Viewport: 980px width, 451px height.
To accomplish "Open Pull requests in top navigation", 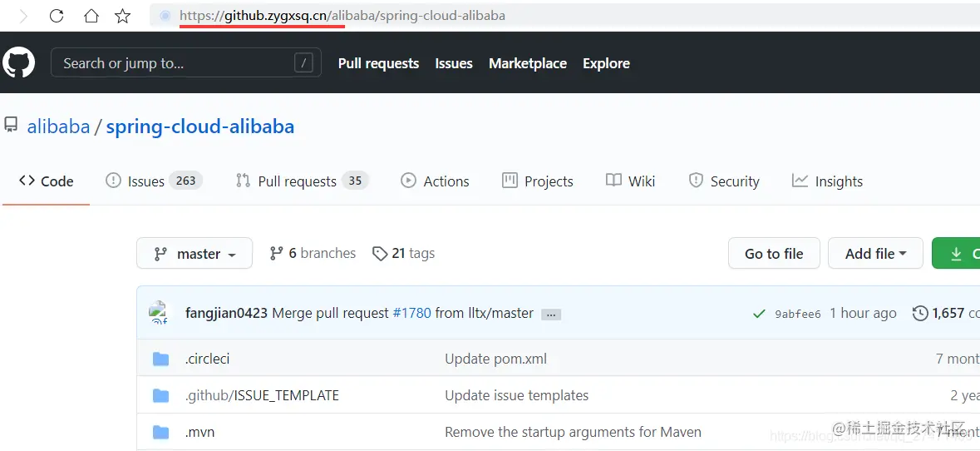I will coord(379,63).
